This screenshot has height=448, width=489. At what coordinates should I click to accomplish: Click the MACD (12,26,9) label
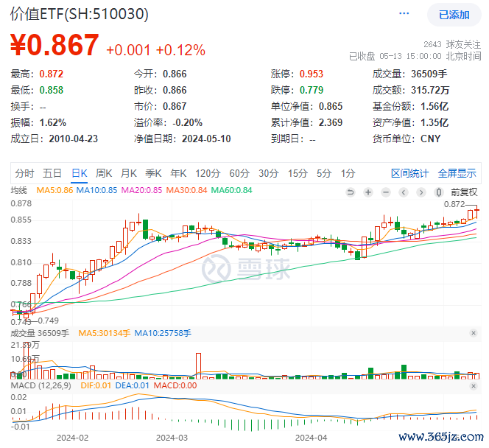click(x=41, y=385)
